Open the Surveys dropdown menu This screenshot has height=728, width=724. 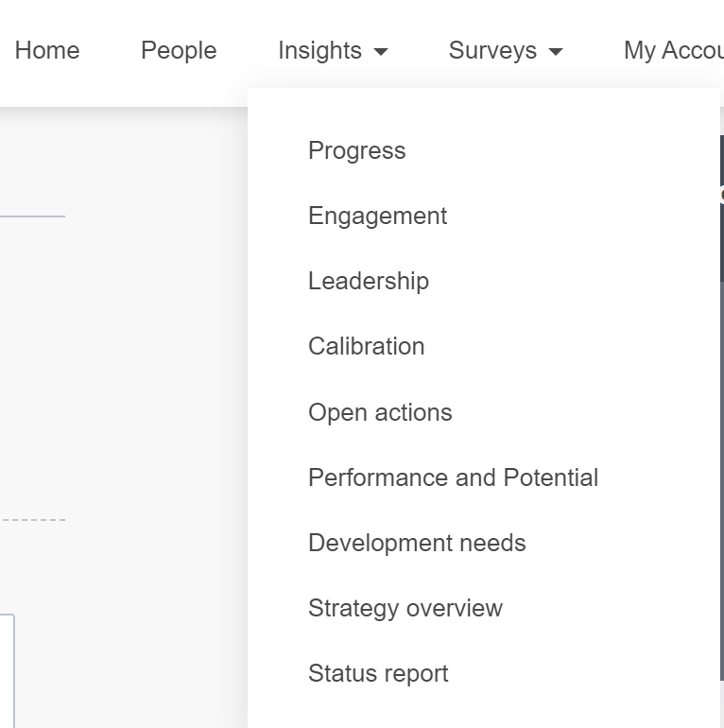pyautogui.click(x=506, y=50)
